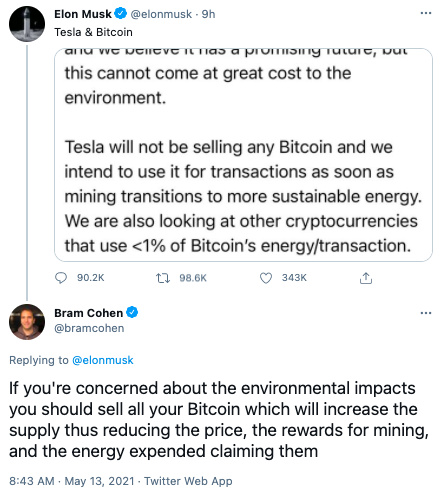
Task: Click the Twitter Web App source label
Action: click(x=188, y=481)
